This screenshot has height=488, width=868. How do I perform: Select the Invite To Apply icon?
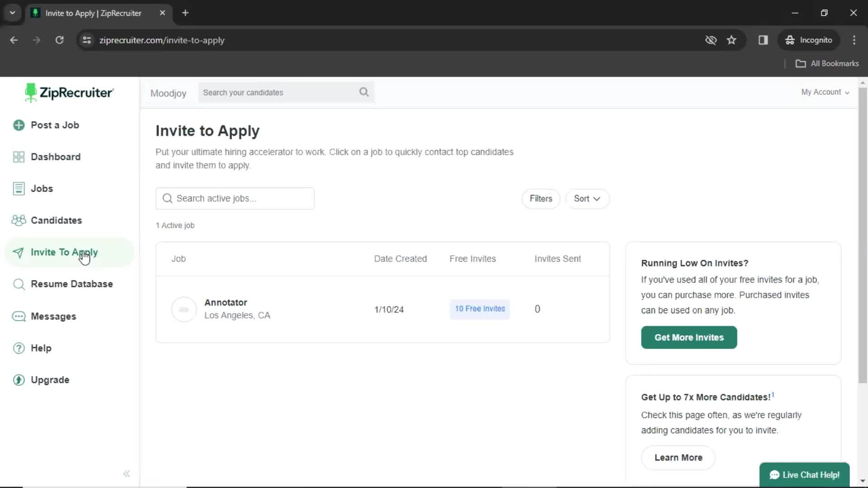[x=19, y=251]
